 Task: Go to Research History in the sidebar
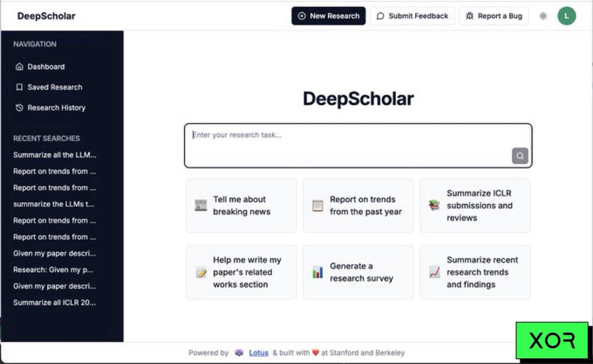coord(56,108)
